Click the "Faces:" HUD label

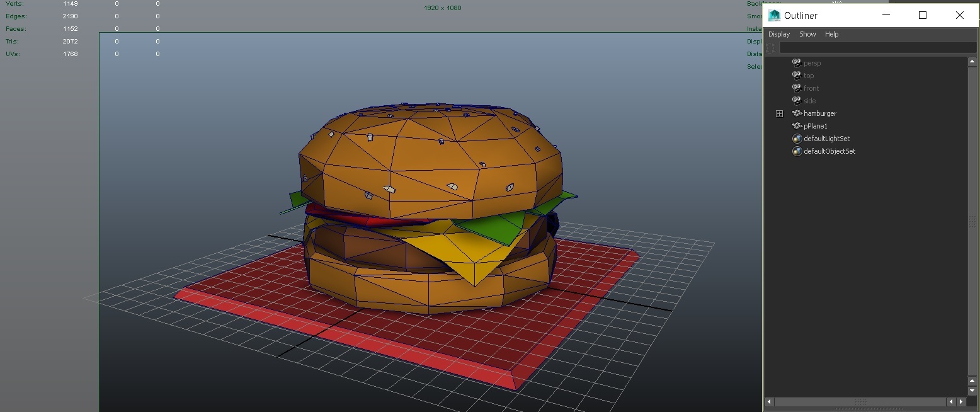click(x=16, y=28)
